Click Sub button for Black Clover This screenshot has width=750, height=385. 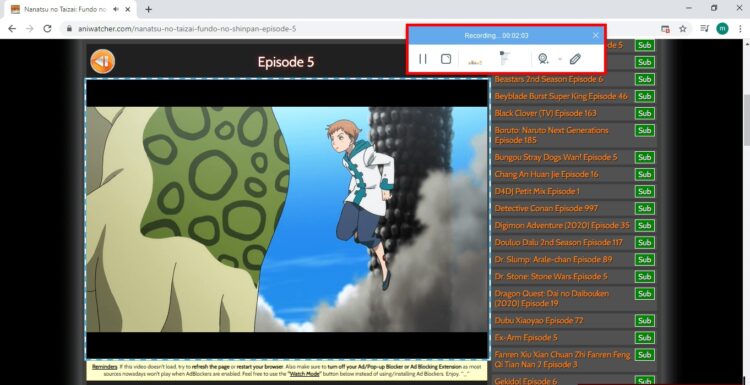tap(644, 113)
